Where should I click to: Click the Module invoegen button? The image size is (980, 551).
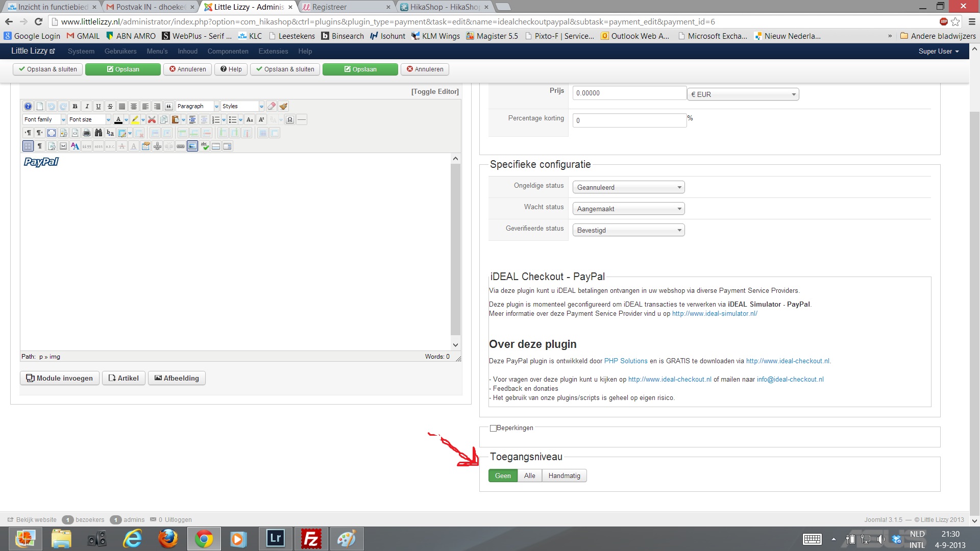(60, 378)
